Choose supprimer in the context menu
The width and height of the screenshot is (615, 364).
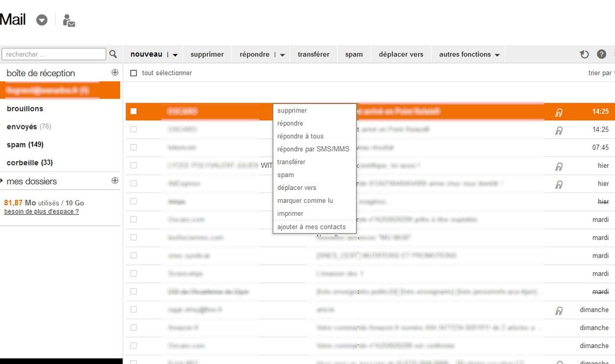[x=292, y=111]
